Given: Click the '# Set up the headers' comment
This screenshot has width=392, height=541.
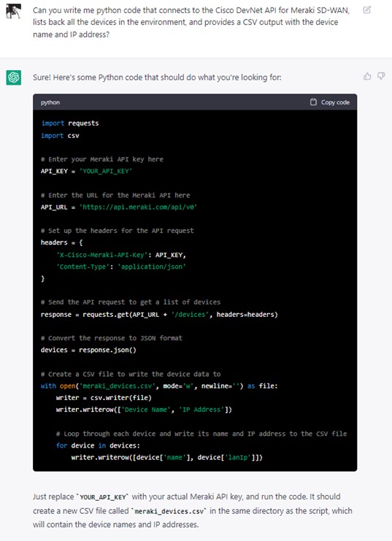Looking at the screenshot, I should point(117,231).
